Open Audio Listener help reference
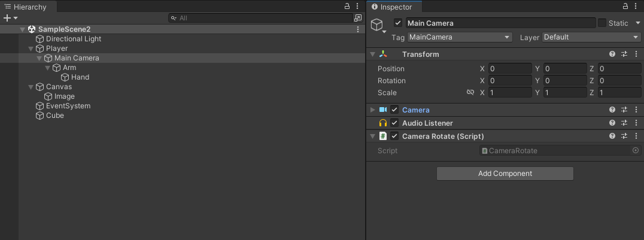 click(x=612, y=123)
